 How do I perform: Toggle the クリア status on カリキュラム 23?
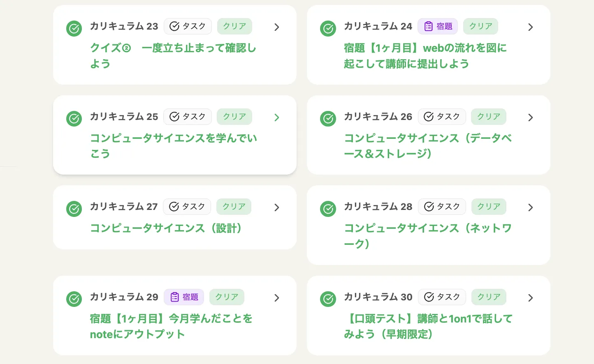[234, 26]
